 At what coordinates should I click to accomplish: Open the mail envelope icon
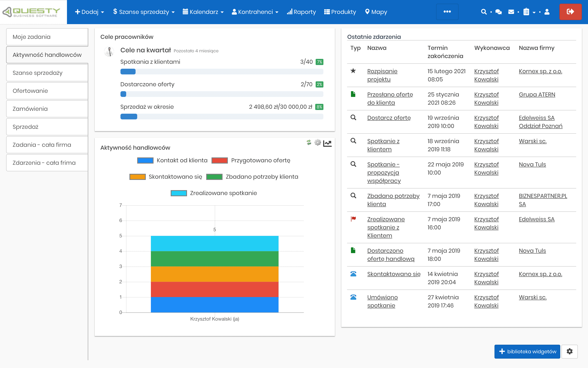tap(511, 12)
